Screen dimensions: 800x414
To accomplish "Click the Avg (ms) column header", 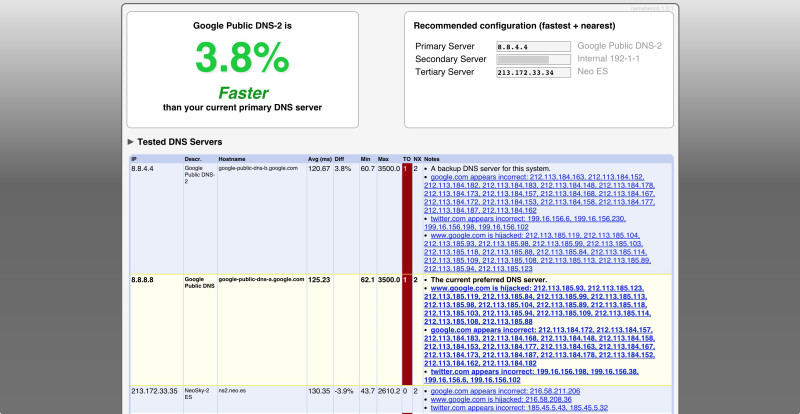I will click(x=319, y=159).
